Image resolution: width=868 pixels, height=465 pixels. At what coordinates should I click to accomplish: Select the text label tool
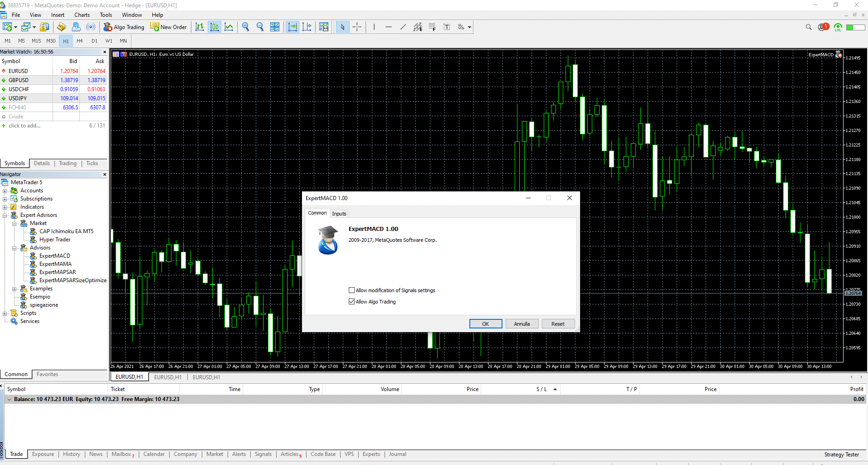(447, 27)
